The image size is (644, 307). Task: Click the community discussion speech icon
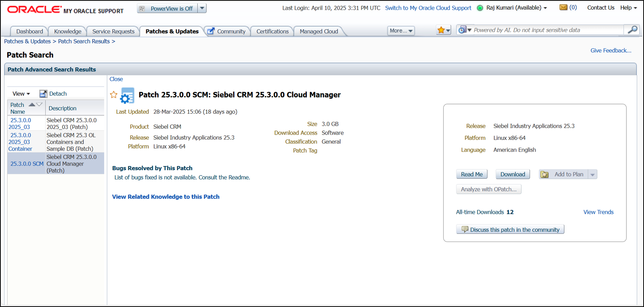pos(465,229)
